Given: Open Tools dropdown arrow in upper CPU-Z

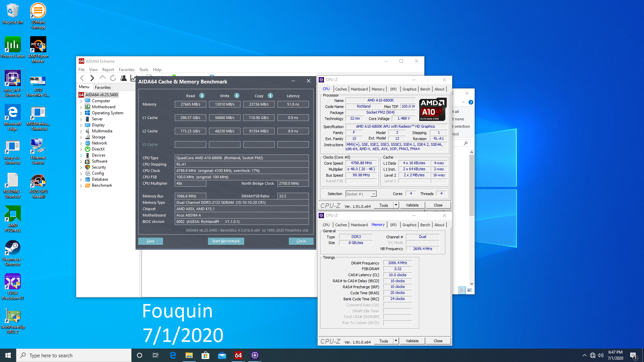Looking at the screenshot, I should point(396,205).
